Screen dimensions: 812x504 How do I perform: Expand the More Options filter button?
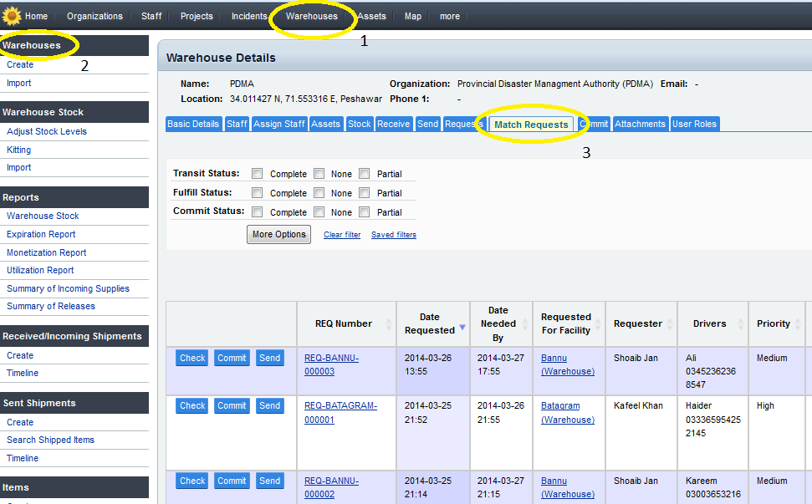[278, 235]
